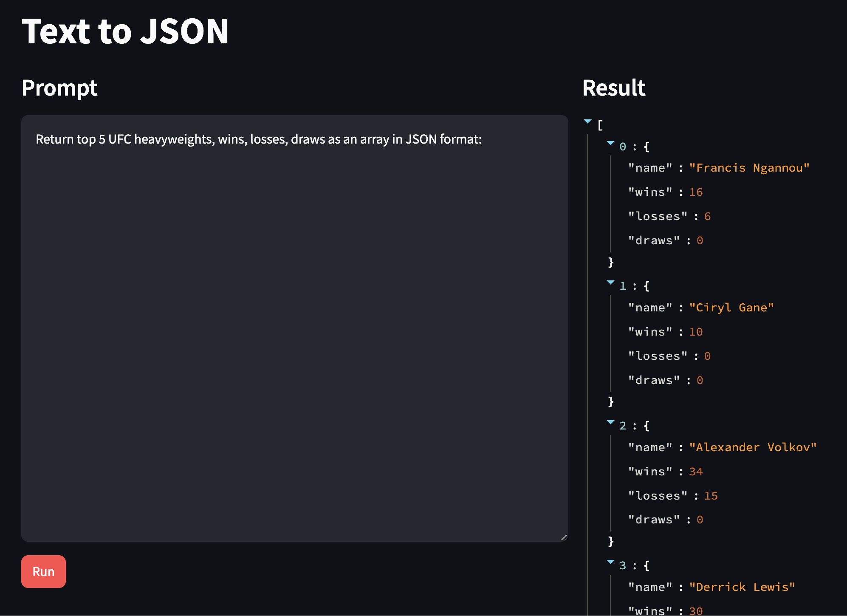Click Gane's draws value of 0
The height and width of the screenshot is (616, 847).
coord(699,380)
